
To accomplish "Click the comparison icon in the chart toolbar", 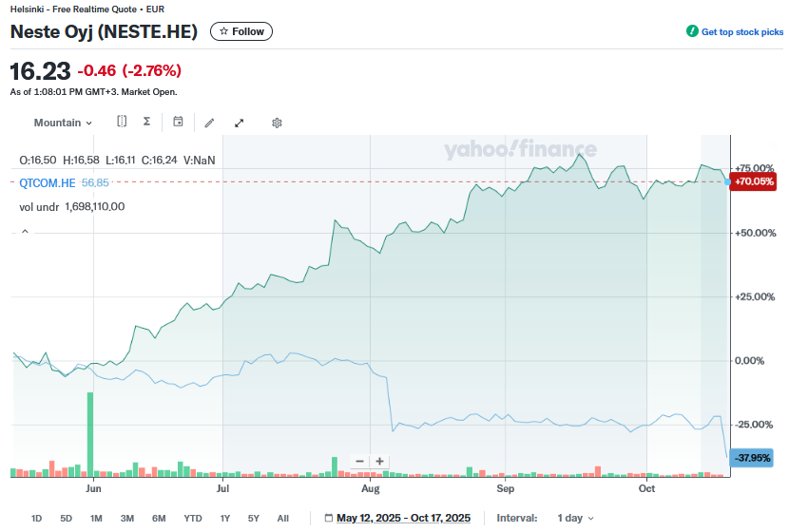I will pyautogui.click(x=122, y=122).
